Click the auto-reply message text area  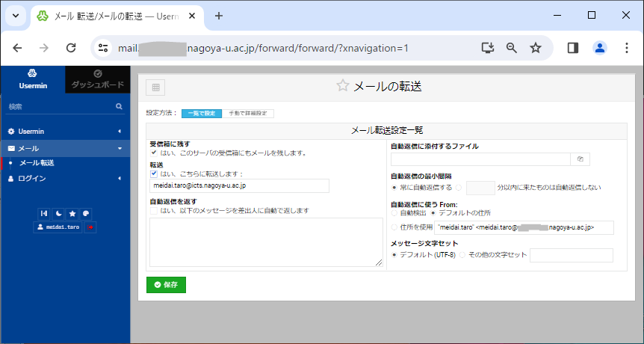[266, 242]
